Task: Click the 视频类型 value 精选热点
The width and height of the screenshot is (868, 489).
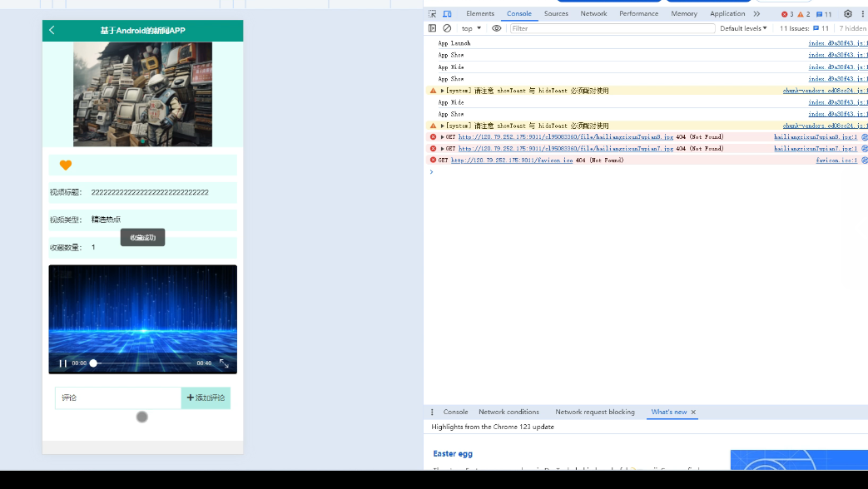Action: [x=106, y=220]
